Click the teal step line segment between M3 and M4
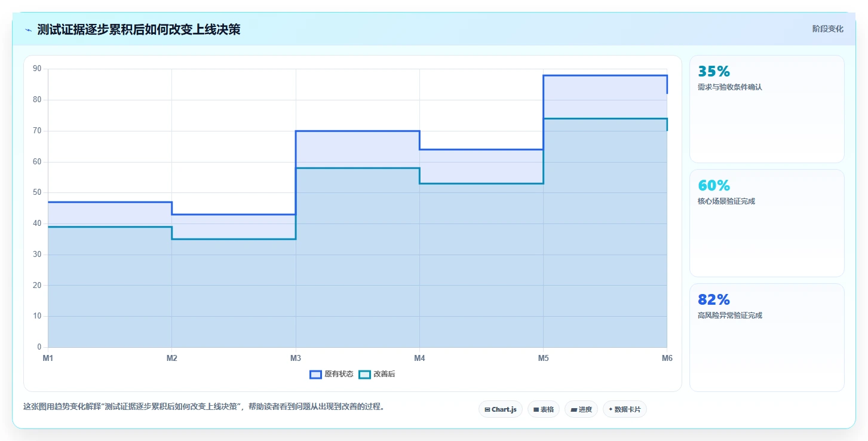The image size is (868, 441). point(357,168)
